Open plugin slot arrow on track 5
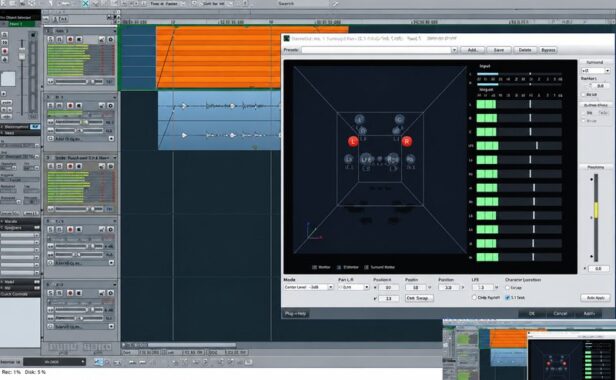 pyautogui.click(x=111, y=327)
